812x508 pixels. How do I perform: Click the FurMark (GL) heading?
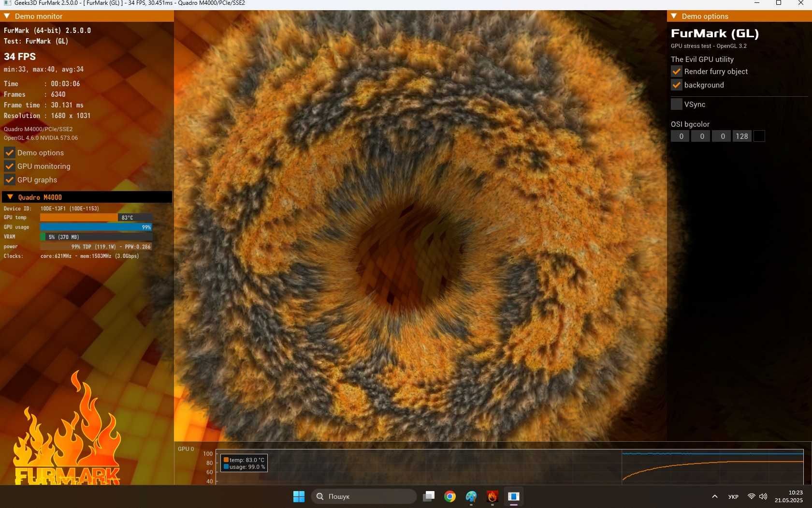(x=715, y=33)
